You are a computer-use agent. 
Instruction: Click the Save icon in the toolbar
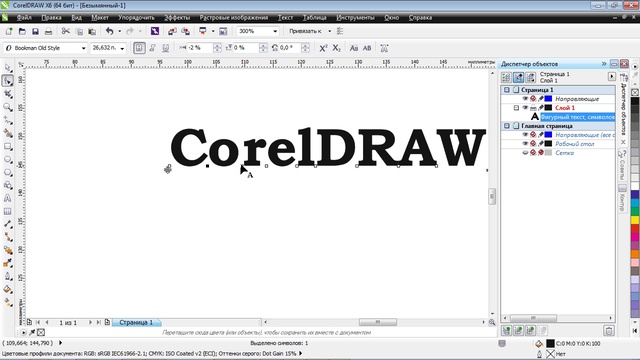tap(35, 31)
